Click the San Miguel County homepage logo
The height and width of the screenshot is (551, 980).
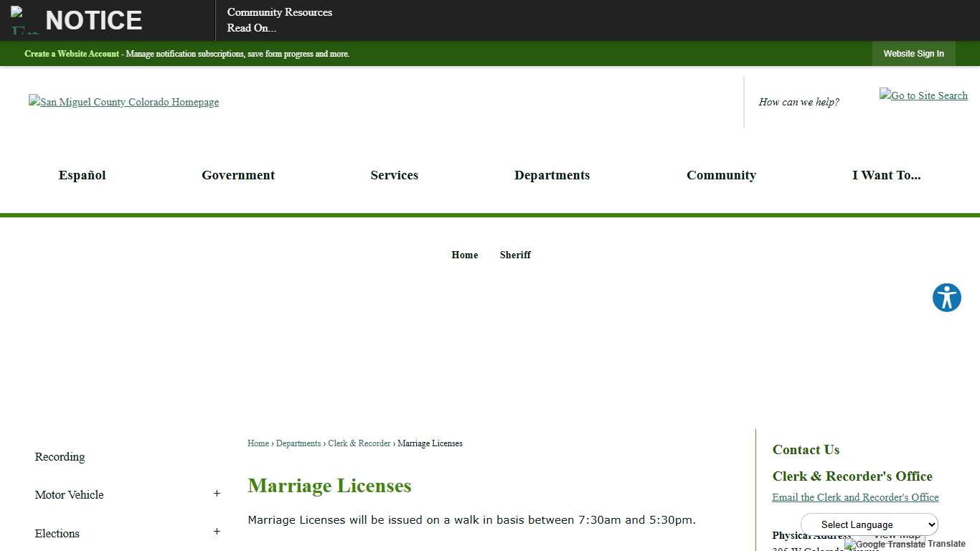[x=123, y=102]
